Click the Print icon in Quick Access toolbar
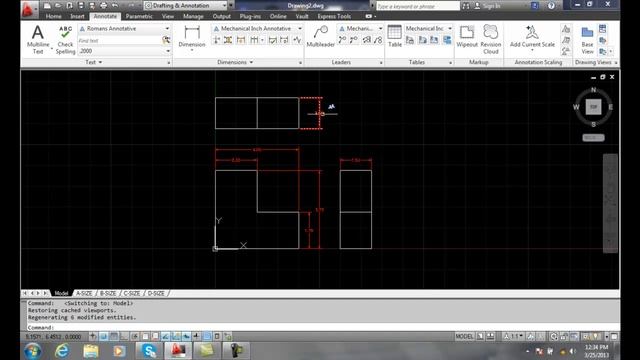The image size is (640, 360). [x=103, y=6]
